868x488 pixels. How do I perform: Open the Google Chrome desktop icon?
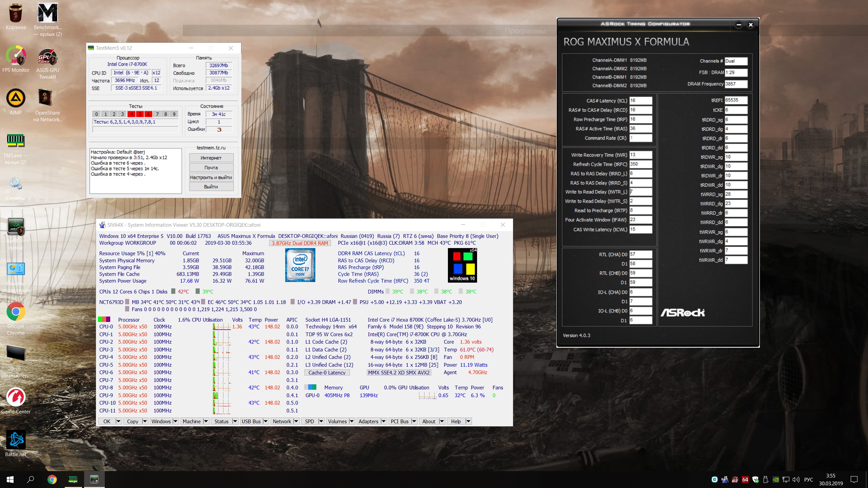pyautogui.click(x=16, y=312)
